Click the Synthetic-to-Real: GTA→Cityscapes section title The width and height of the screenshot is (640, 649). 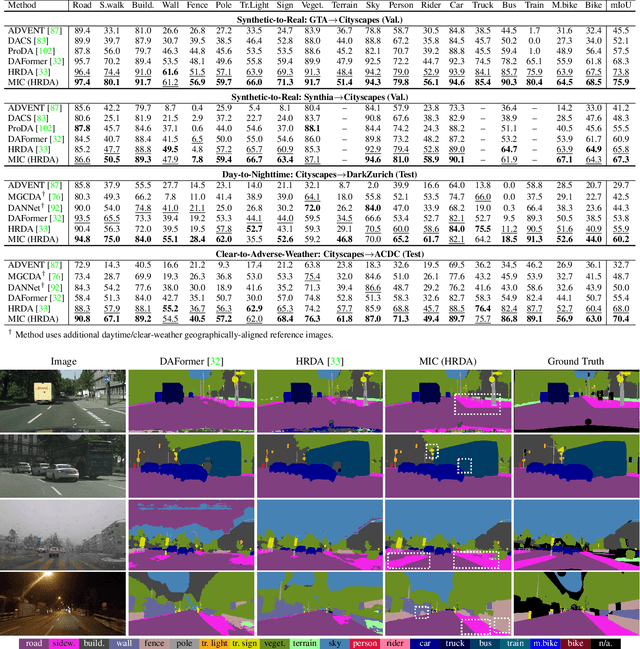(x=320, y=20)
